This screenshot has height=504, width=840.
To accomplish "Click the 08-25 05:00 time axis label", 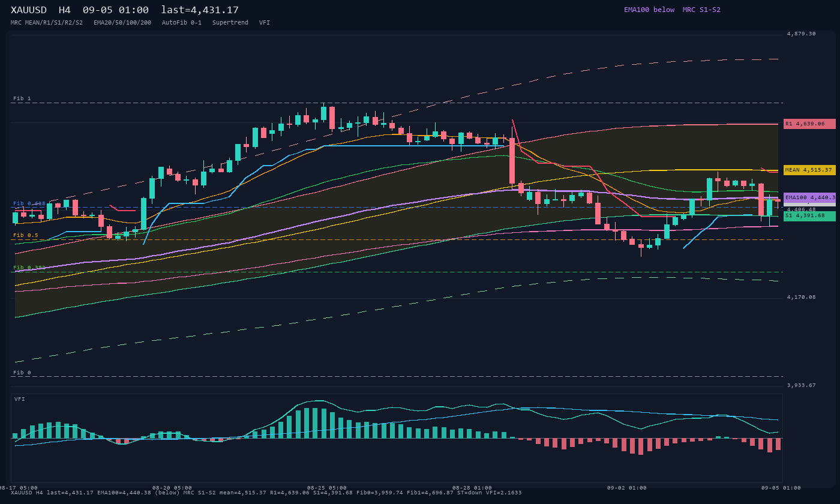I will (327, 488).
